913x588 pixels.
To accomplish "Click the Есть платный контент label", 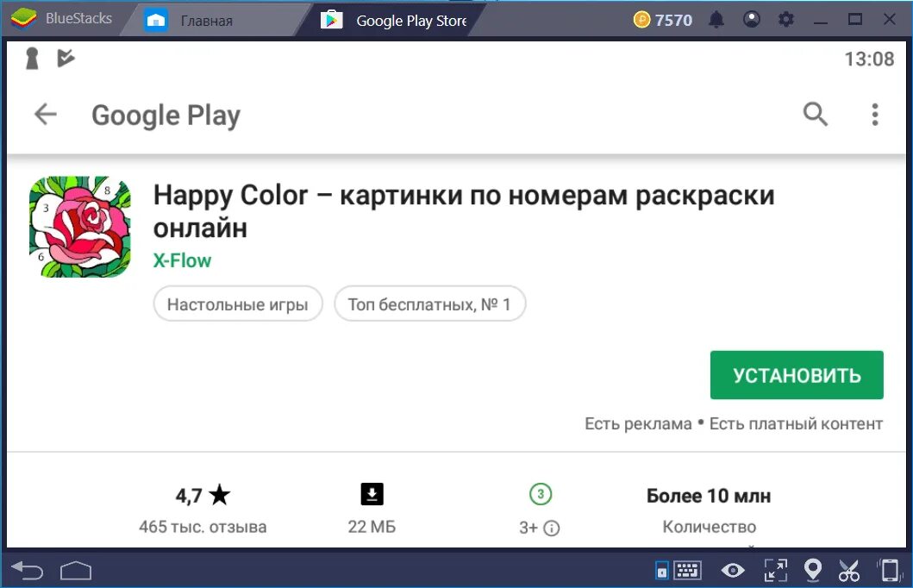I will (796, 424).
